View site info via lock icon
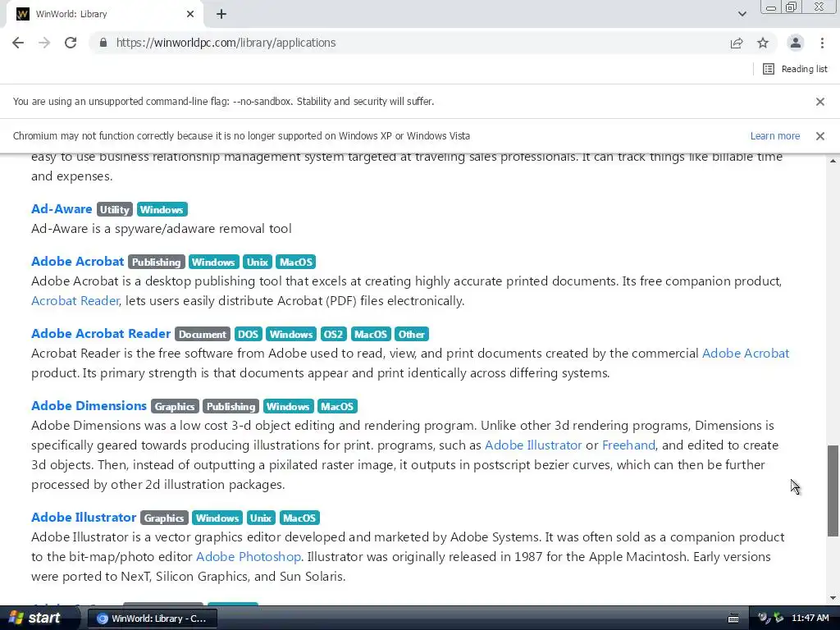This screenshot has width=840, height=630. coord(103,43)
